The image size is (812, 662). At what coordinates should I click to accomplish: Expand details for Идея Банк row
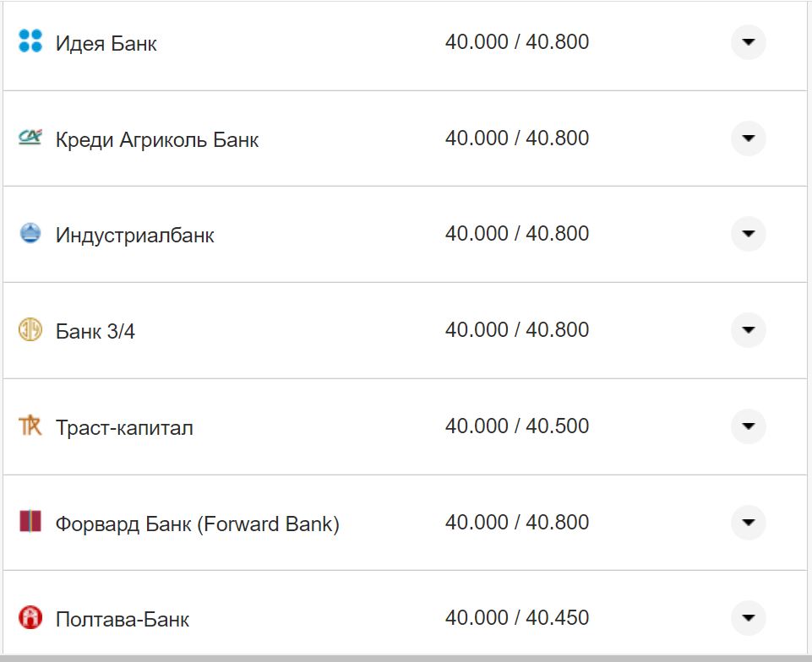click(747, 41)
